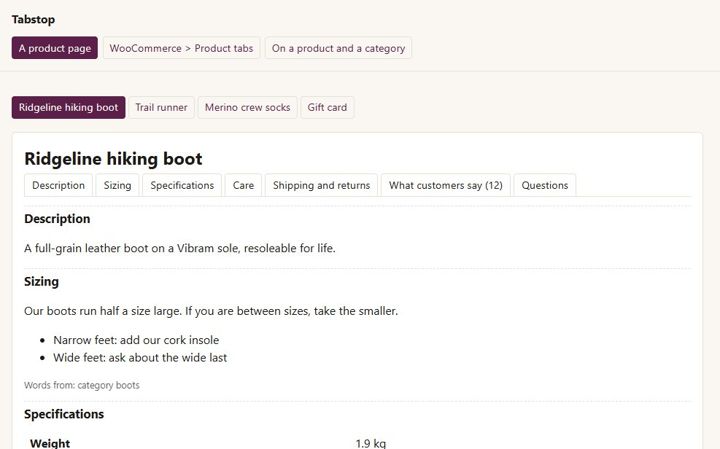Open the Sizing tab
Screen dimensions: 720x449
click(118, 185)
